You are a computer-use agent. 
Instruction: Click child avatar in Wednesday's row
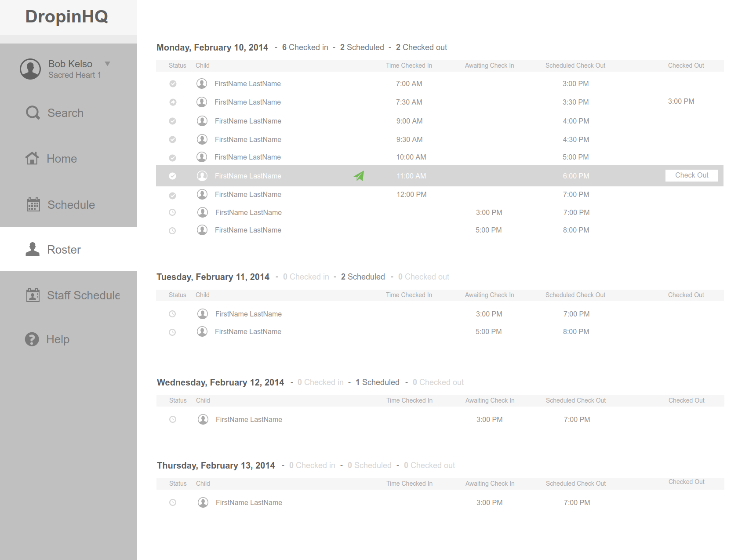(x=203, y=419)
